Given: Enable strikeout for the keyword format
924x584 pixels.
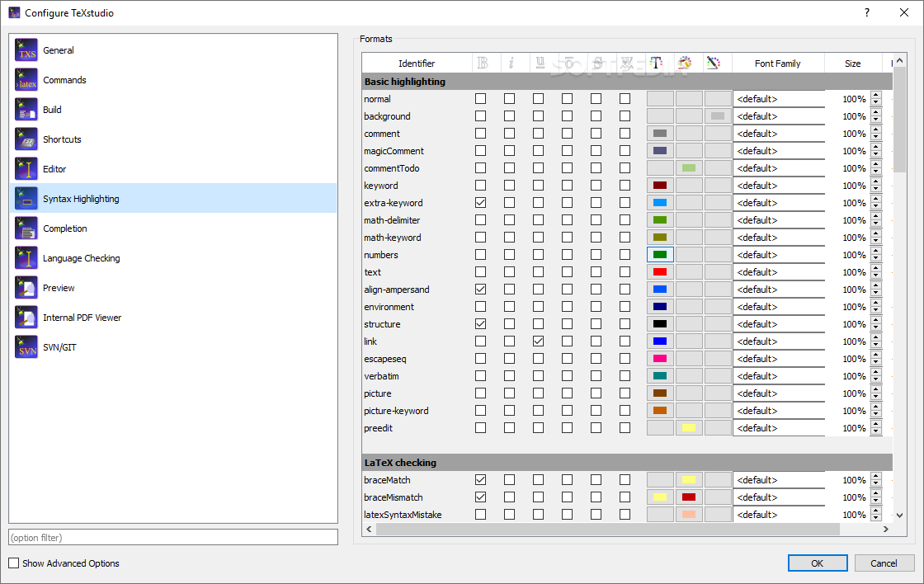Looking at the screenshot, I should pos(596,186).
